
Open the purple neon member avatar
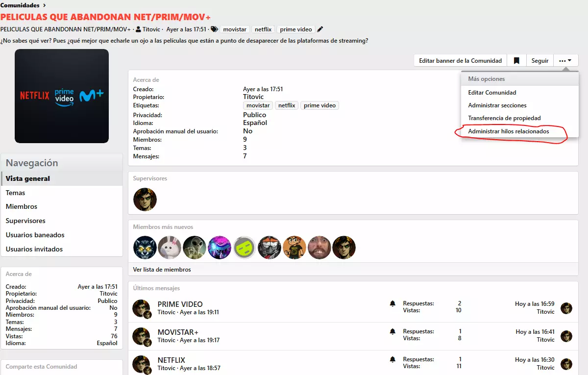click(220, 248)
